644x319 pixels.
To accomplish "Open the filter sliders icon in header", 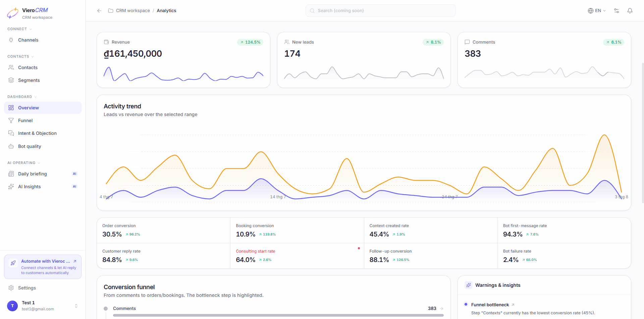I will (616, 11).
